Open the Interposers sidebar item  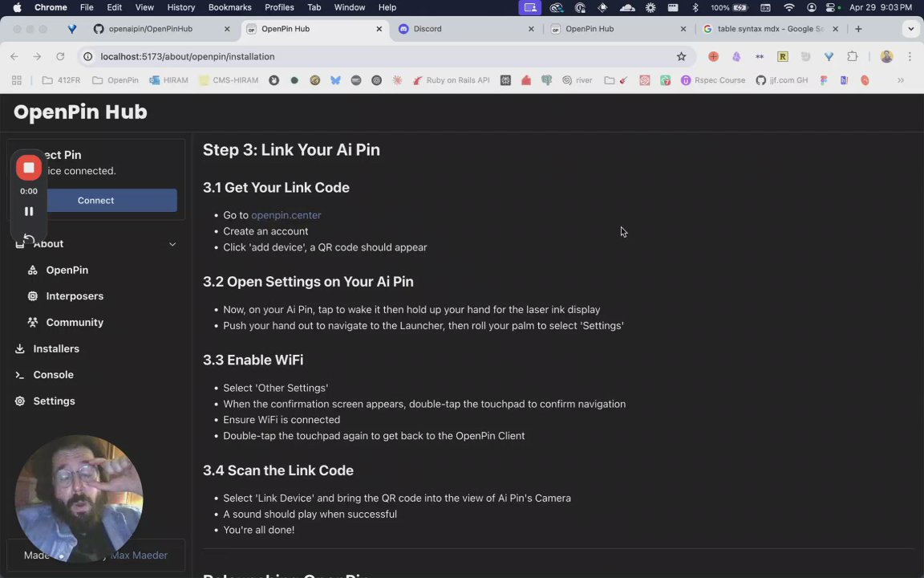(x=75, y=296)
